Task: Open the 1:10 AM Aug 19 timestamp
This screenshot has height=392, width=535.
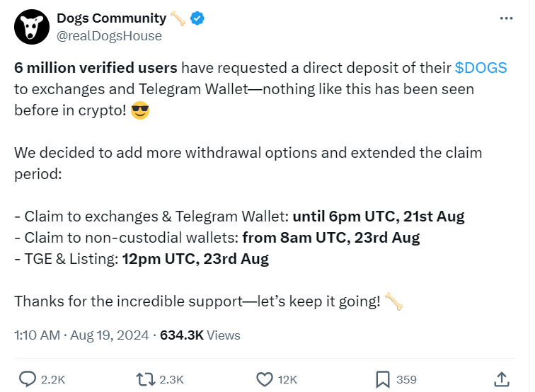Action: point(81,335)
